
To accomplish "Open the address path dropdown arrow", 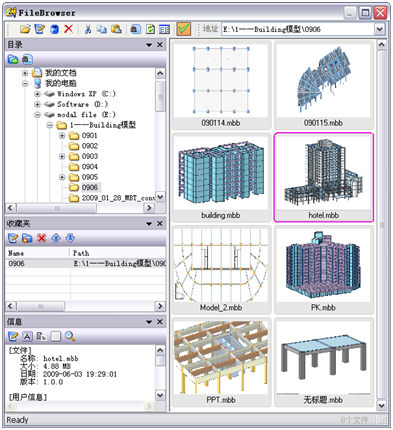I will coord(379,29).
